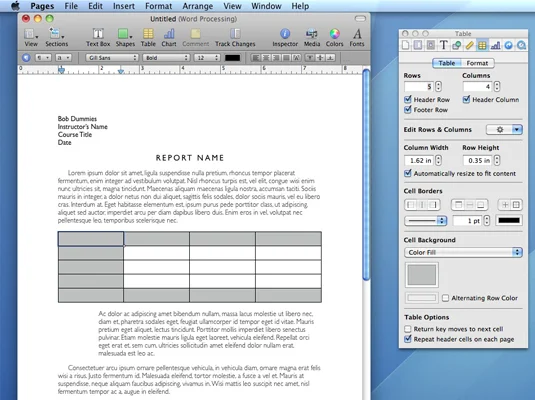
Task: Click the Track Changes toolbar icon
Action: tap(235, 37)
